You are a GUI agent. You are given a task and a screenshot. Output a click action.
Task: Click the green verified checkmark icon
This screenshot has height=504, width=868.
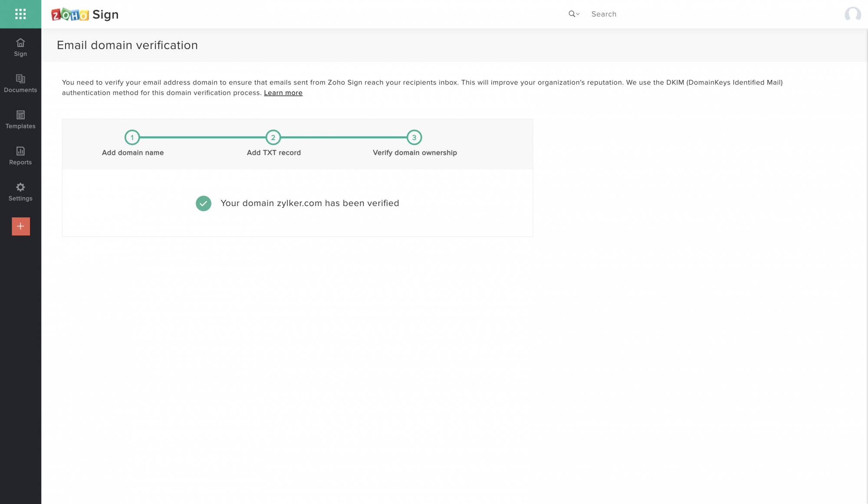click(203, 203)
